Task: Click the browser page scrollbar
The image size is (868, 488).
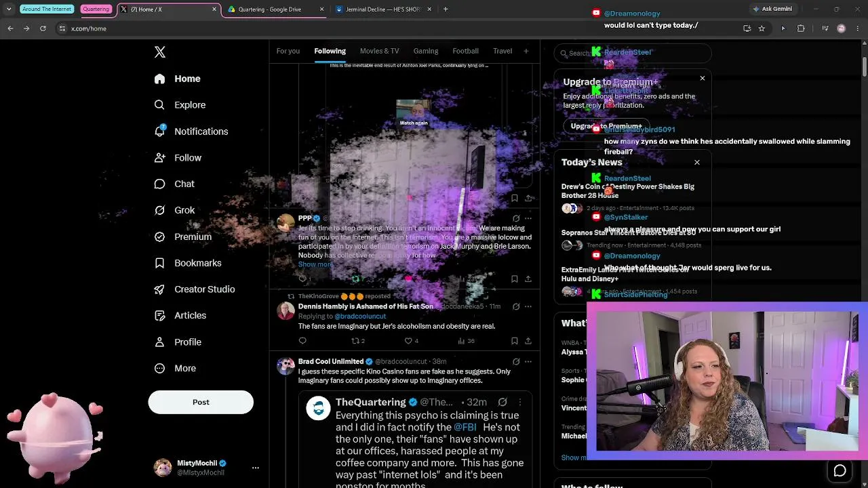Action: click(865, 66)
